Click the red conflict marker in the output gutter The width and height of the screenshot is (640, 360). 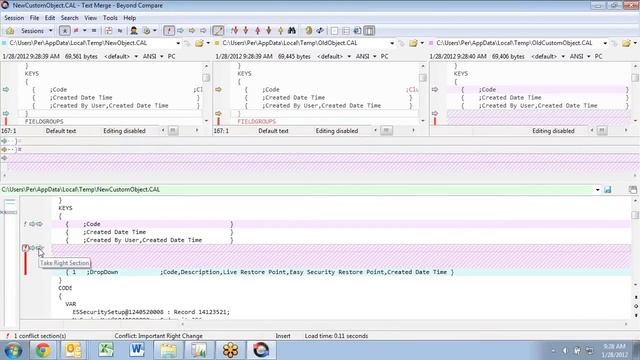(25, 248)
